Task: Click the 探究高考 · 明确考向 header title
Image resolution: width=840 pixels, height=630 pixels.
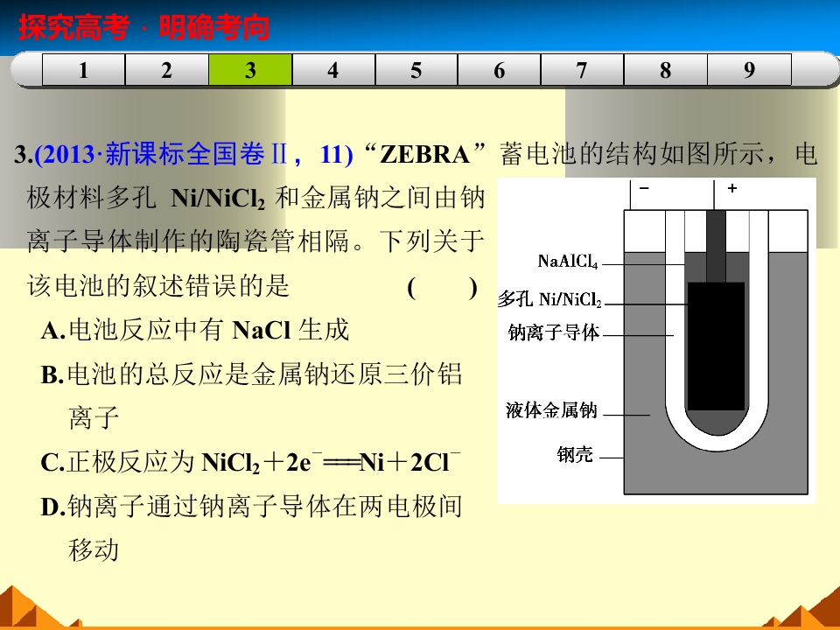Action: click(144, 29)
